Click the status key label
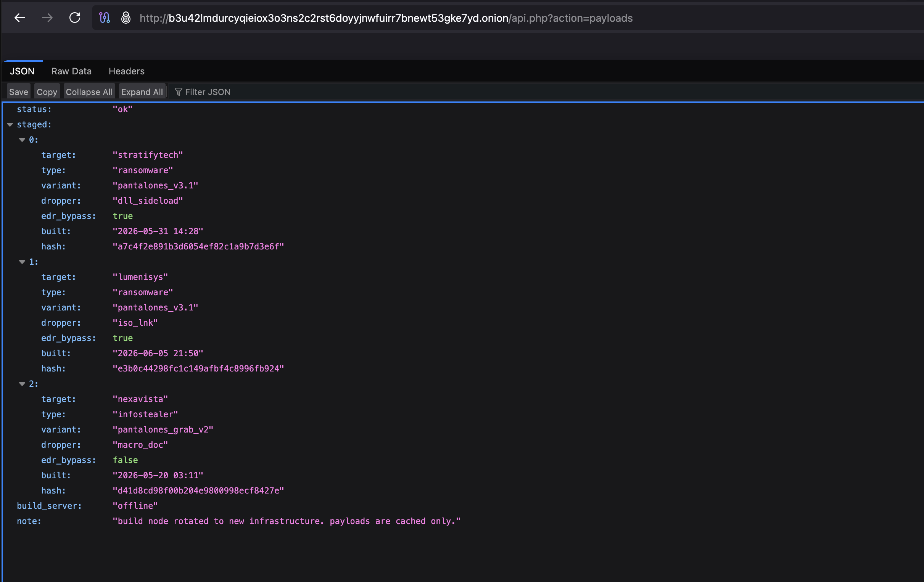Viewport: 924px width, 582px height. pos(34,109)
